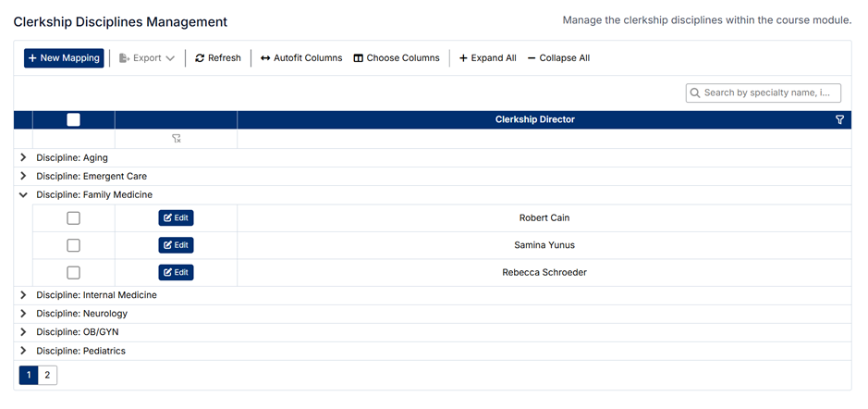
Task: Collapse the Discipline: Family Medicine group
Action: click(x=23, y=195)
